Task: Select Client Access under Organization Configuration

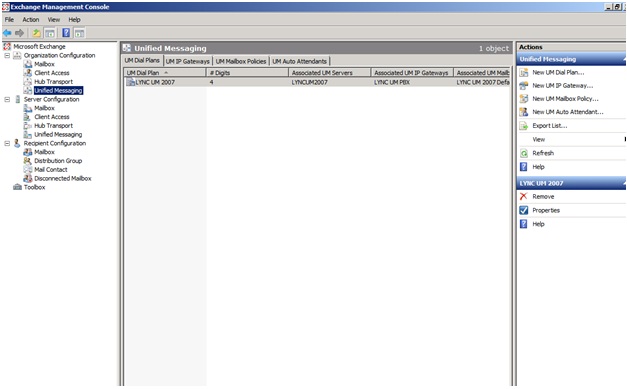Action: click(52, 73)
